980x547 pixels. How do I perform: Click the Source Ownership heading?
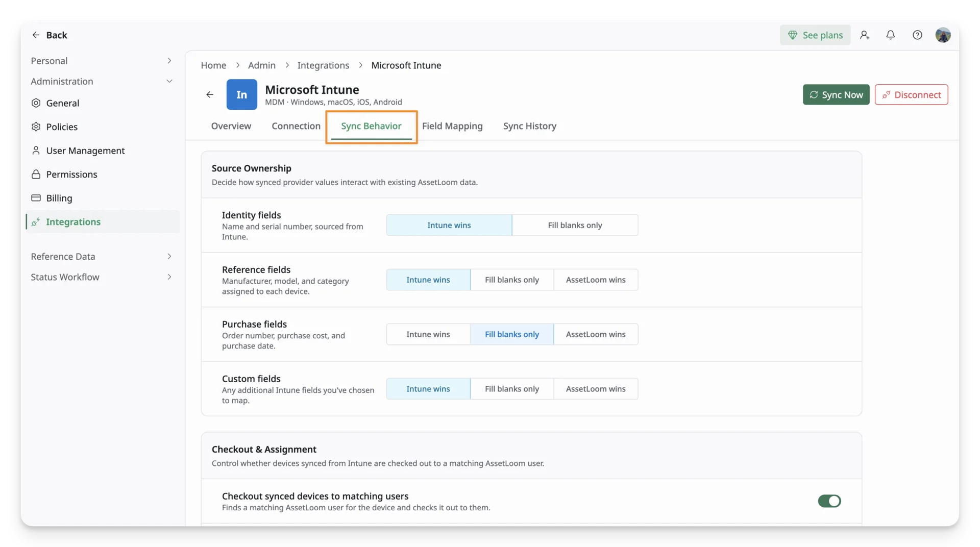click(251, 168)
